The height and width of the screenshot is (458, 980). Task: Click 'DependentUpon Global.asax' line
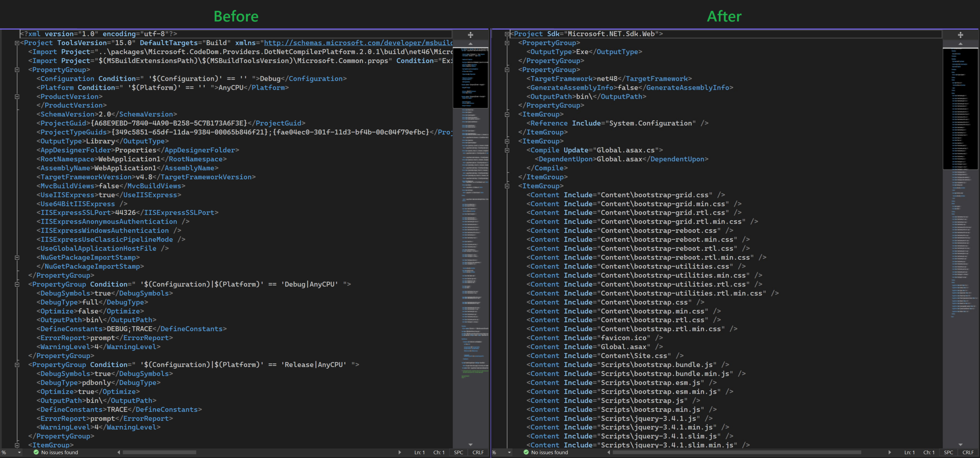tap(621, 159)
